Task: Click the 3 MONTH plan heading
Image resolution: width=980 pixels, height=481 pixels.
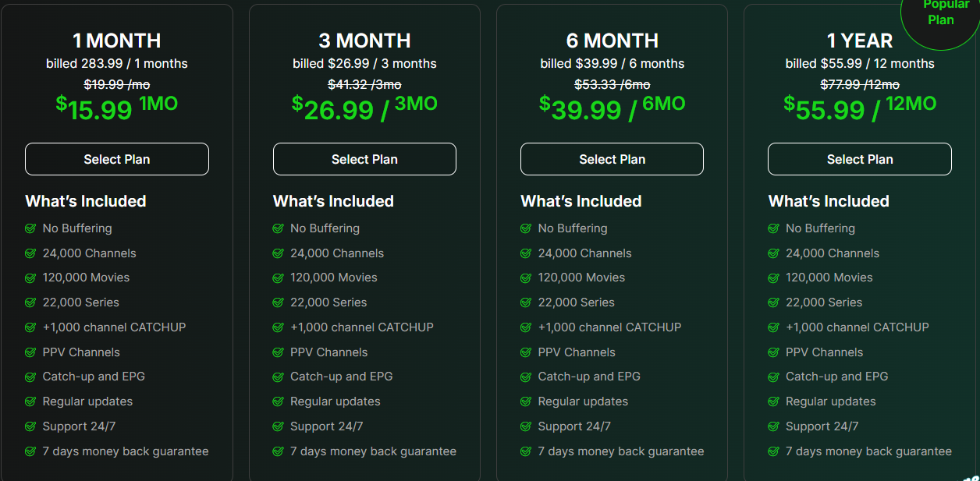Action: (364, 41)
